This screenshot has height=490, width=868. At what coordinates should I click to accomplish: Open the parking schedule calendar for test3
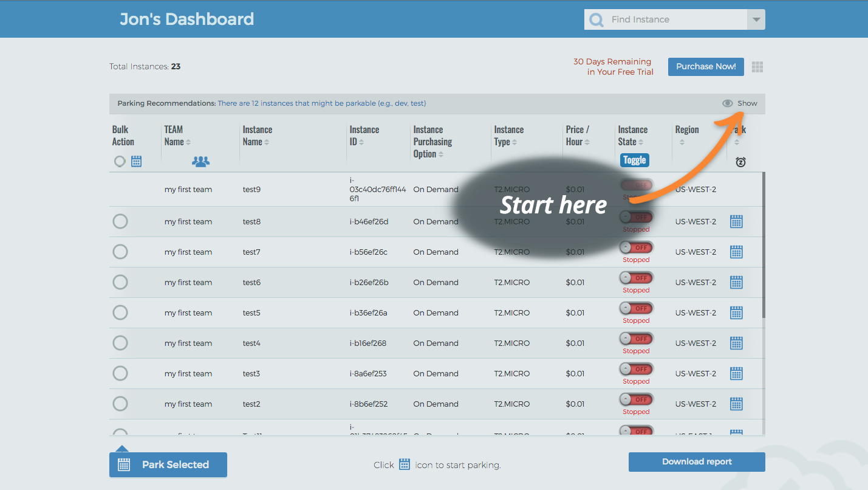pos(736,373)
